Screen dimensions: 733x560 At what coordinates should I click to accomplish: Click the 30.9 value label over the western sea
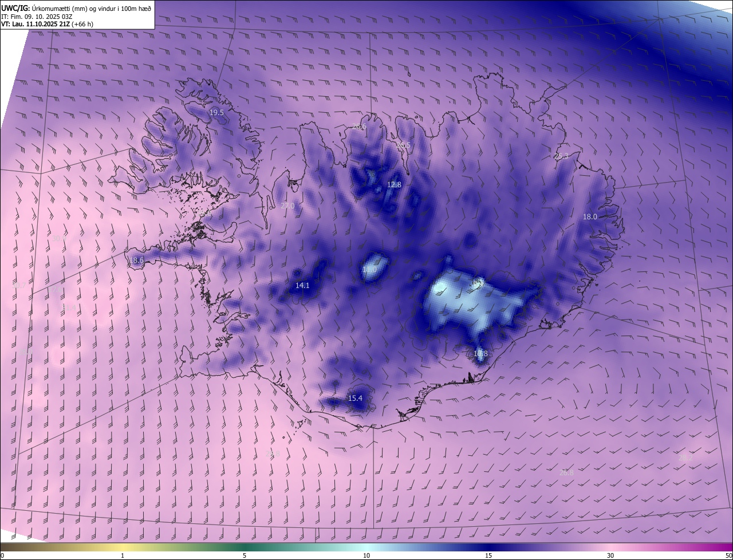[x=58, y=238]
